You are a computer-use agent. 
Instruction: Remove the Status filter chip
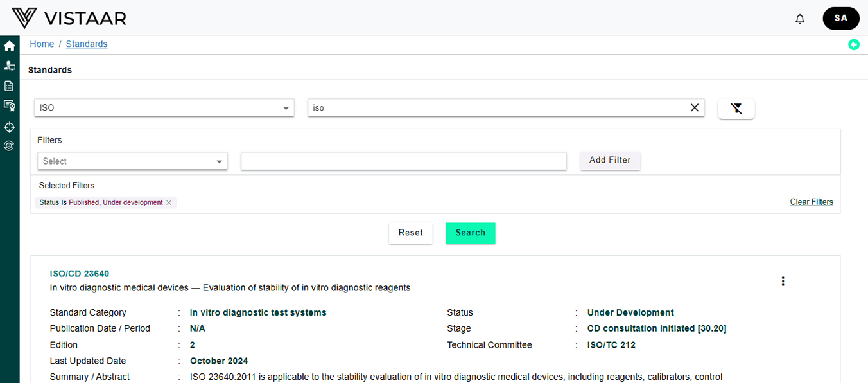[x=169, y=202]
